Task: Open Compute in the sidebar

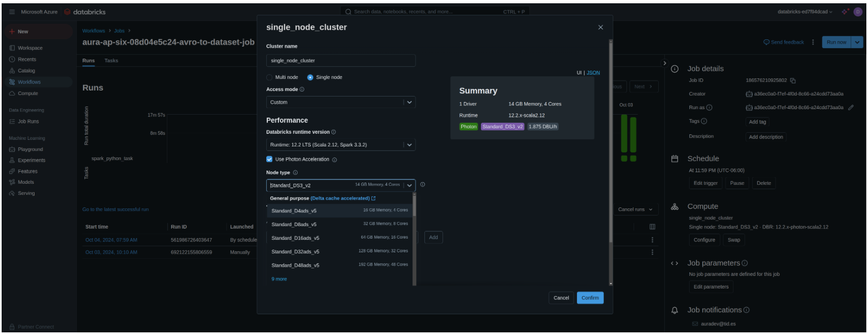Action: (x=27, y=93)
